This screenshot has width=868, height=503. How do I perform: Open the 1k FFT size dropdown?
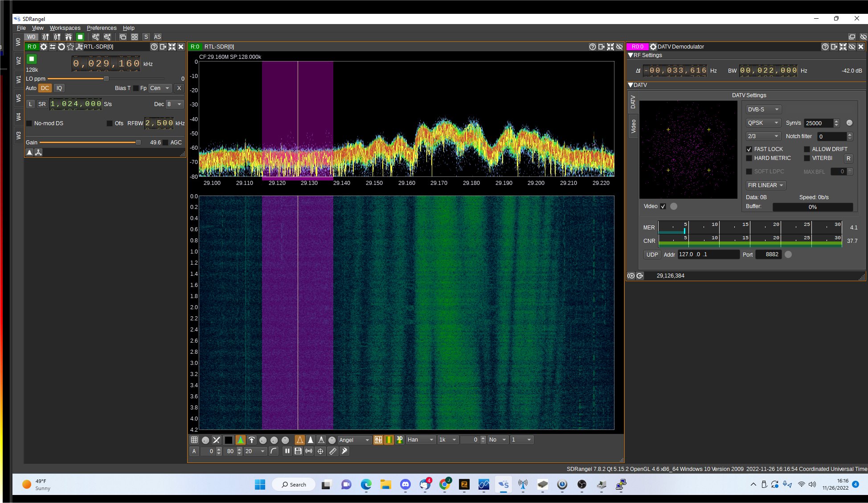click(448, 440)
